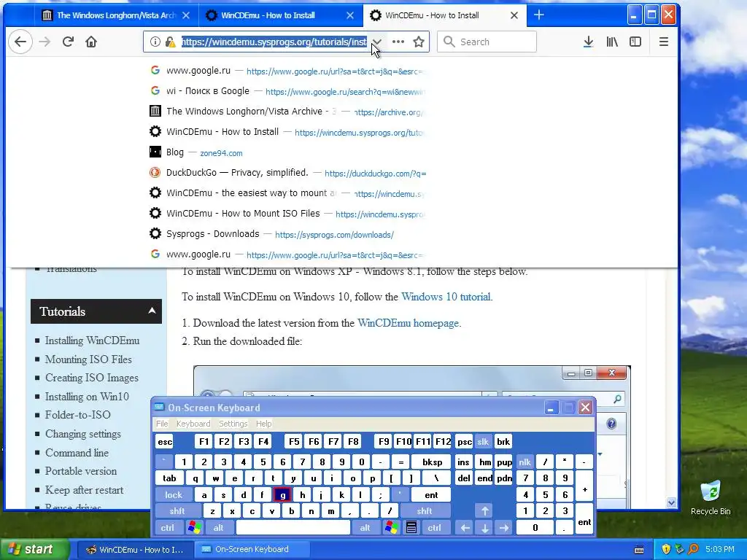Click the security shield tray icon
The height and width of the screenshot is (560, 747).
pyautogui.click(x=666, y=550)
